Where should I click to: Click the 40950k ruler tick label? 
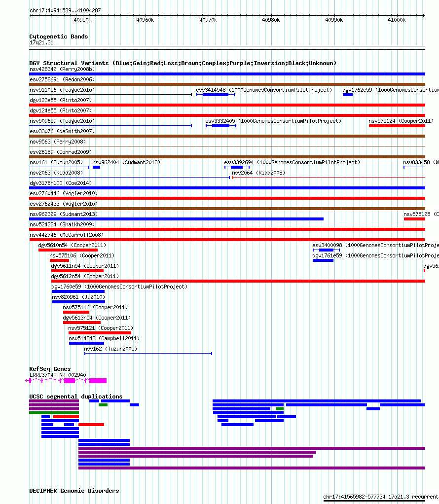(x=82, y=20)
